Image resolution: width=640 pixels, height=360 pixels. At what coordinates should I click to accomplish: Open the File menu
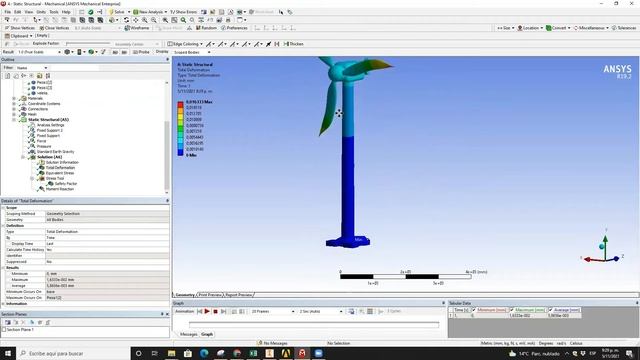click(7, 12)
